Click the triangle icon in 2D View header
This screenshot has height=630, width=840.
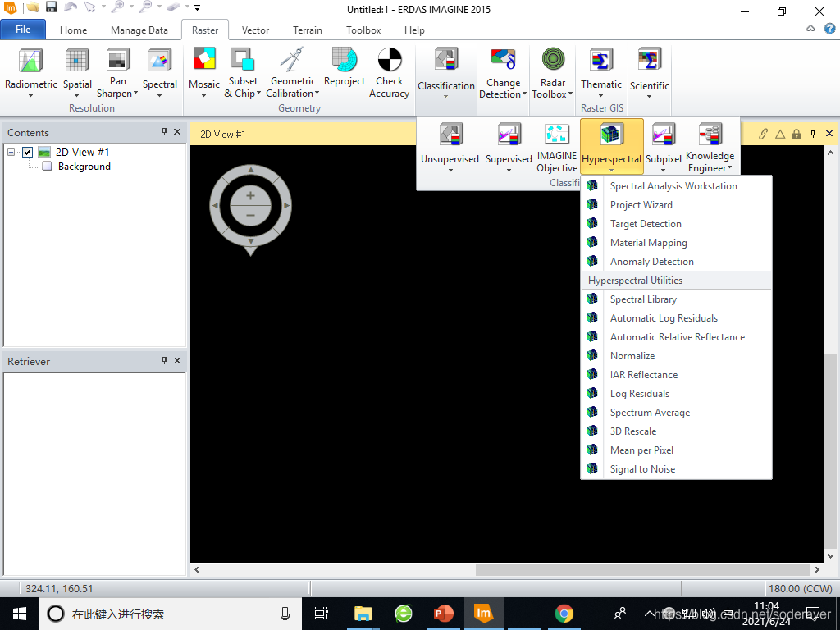pyautogui.click(x=780, y=134)
